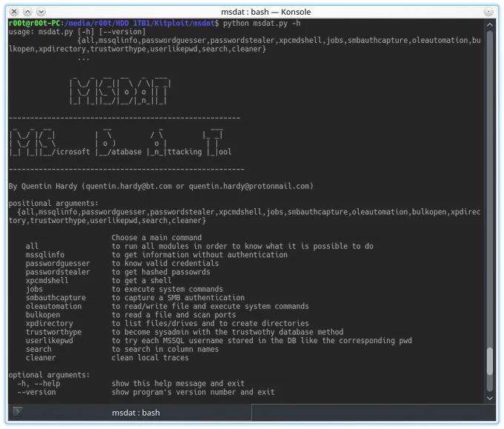
Task: Click the '--version' option in optional arguments
Action: click(x=36, y=392)
